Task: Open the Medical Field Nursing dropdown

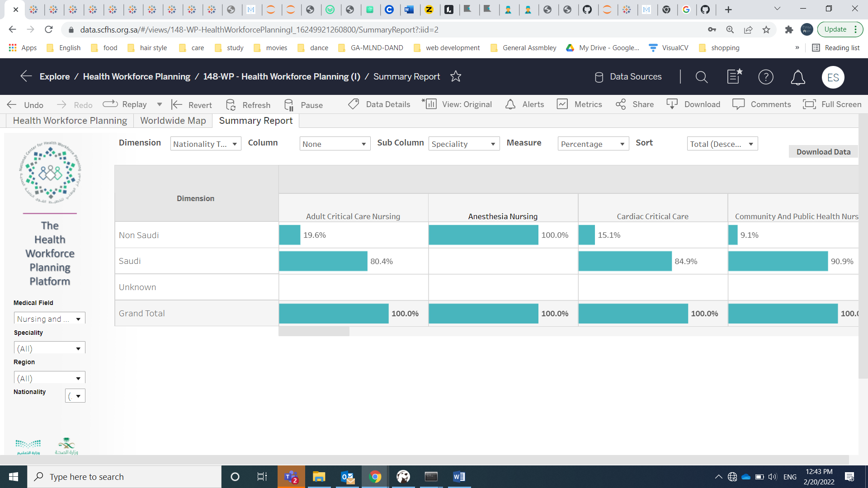Action: [49, 319]
